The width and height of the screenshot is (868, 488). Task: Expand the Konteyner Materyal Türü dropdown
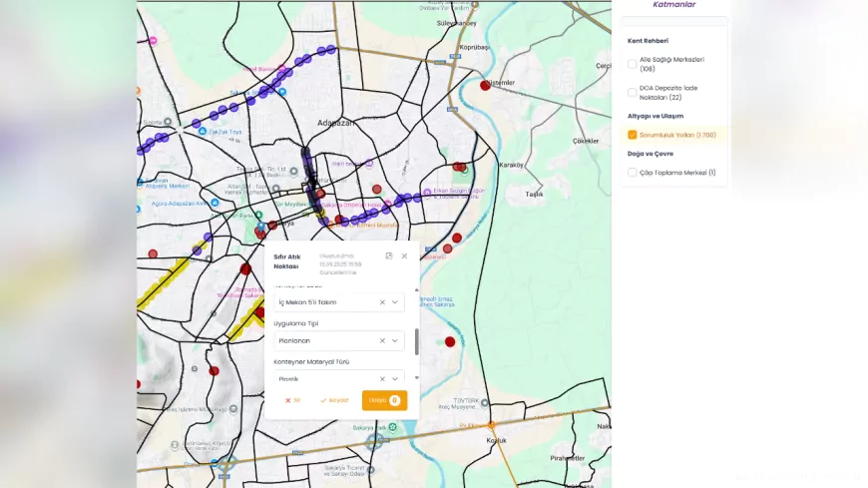[x=395, y=379]
